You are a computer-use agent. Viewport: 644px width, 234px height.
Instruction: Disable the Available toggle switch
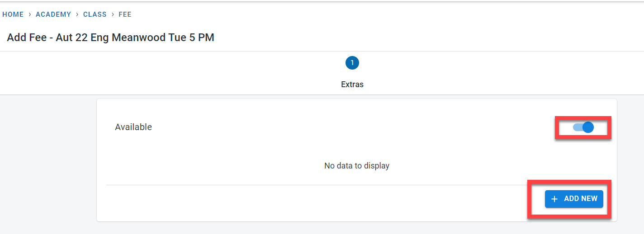(x=583, y=127)
